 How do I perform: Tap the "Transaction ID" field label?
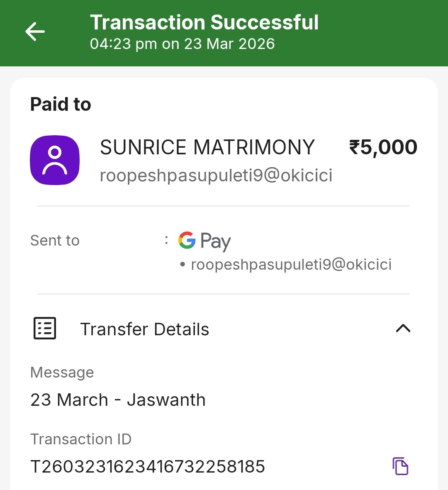point(81,439)
